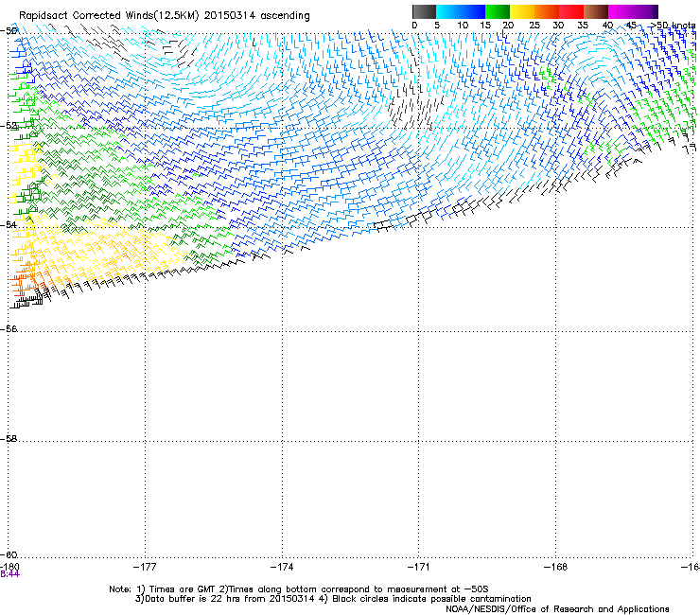Click the '-177' longitude axis label
This screenshot has width=700, height=615.
tap(145, 567)
